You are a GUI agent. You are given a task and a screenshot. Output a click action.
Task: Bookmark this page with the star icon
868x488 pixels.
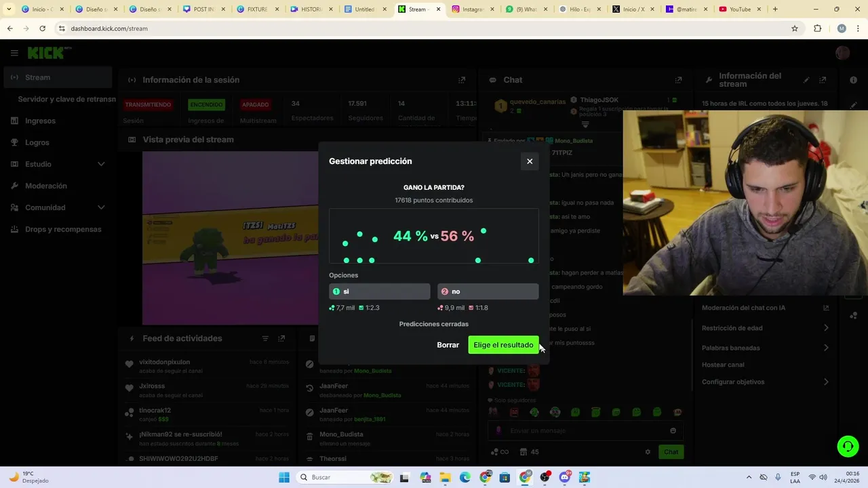795,28
